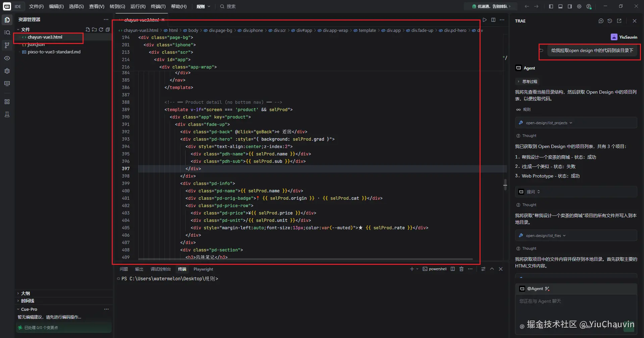Split the editor to the side

(x=493, y=20)
